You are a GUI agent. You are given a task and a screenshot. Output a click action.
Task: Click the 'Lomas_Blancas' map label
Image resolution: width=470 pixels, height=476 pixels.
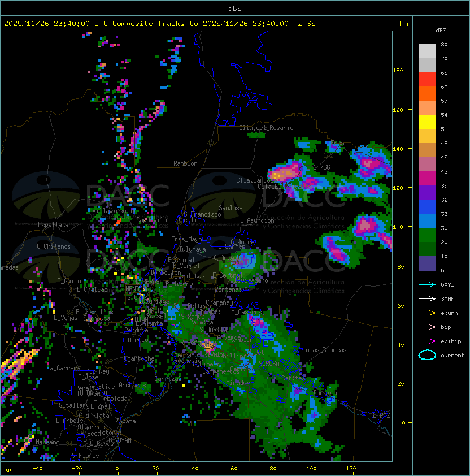tap(324, 350)
